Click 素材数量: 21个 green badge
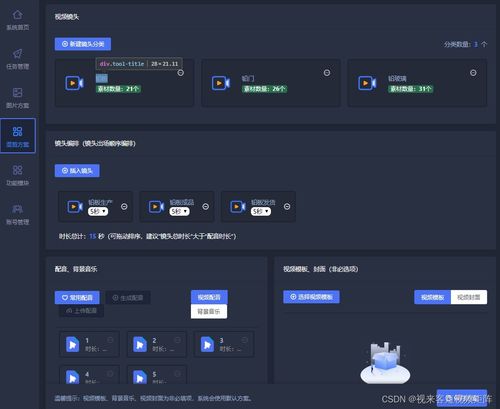Screen dimensions: 500x409 coord(118,89)
